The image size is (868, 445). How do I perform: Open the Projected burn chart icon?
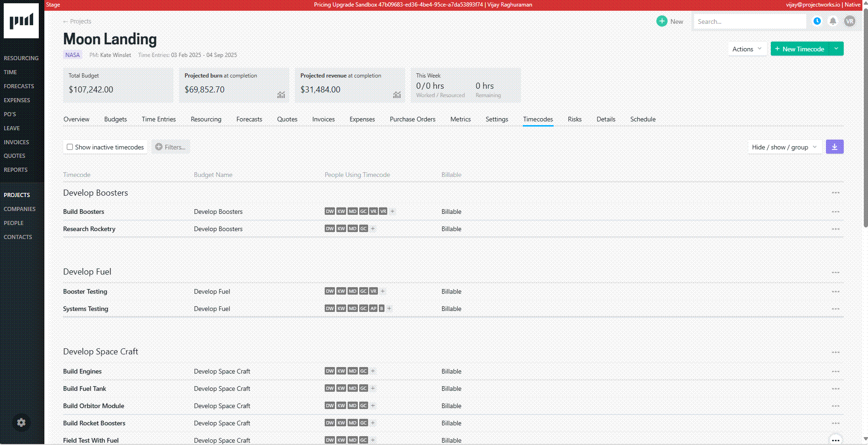point(281,95)
